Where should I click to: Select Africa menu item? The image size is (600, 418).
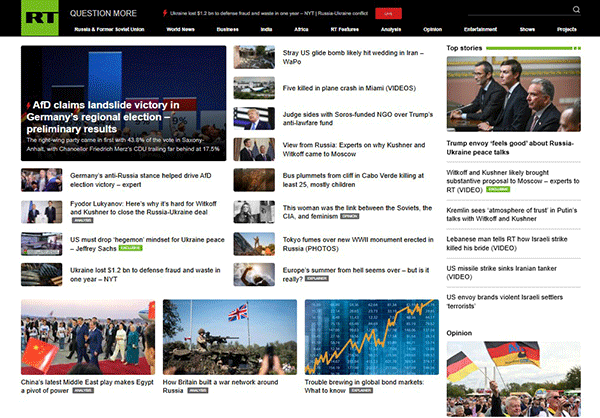pyautogui.click(x=301, y=29)
